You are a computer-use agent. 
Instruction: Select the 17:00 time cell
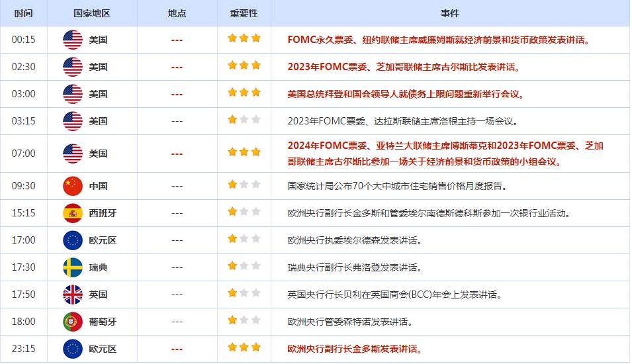(23, 240)
